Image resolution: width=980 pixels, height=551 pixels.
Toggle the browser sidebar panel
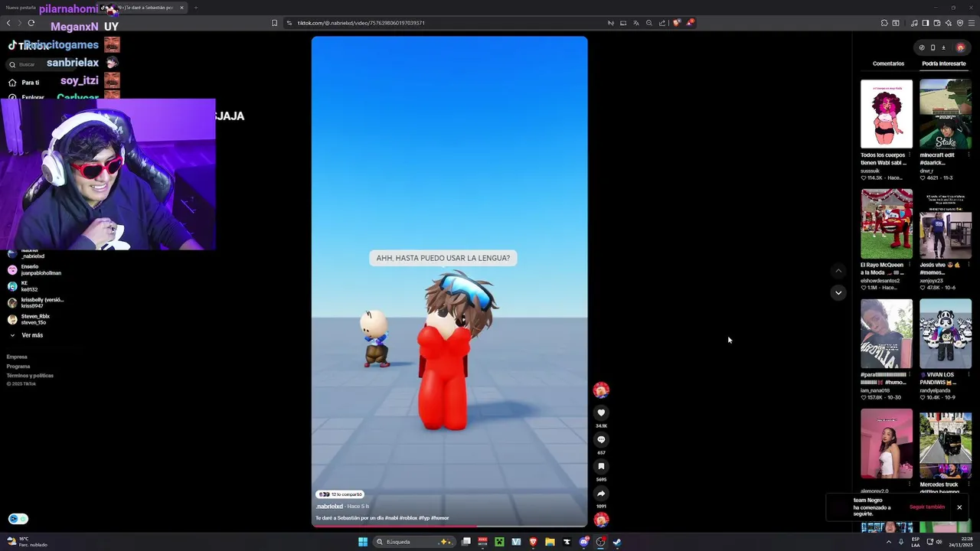coord(926,23)
